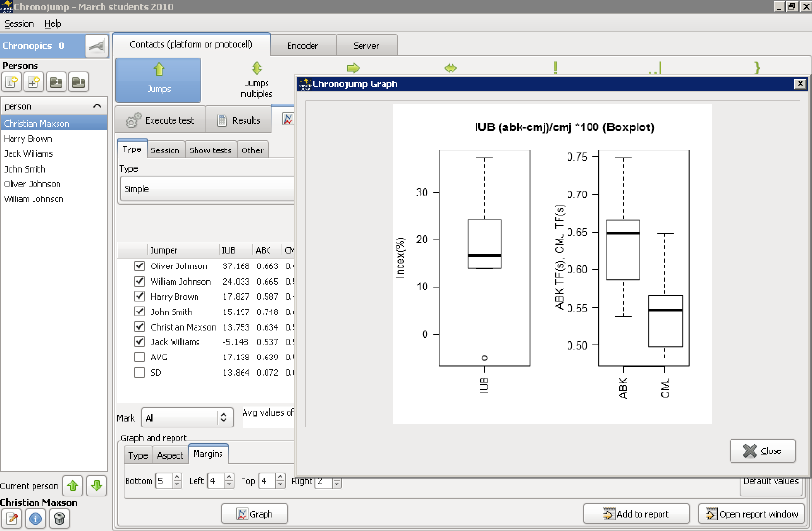Screen dimensions: 812x531
Task: Adjust Bottom margin stepper
Action: click(x=177, y=481)
